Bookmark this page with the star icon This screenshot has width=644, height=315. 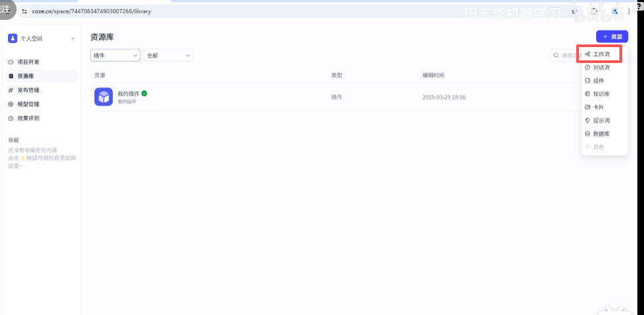click(572, 11)
